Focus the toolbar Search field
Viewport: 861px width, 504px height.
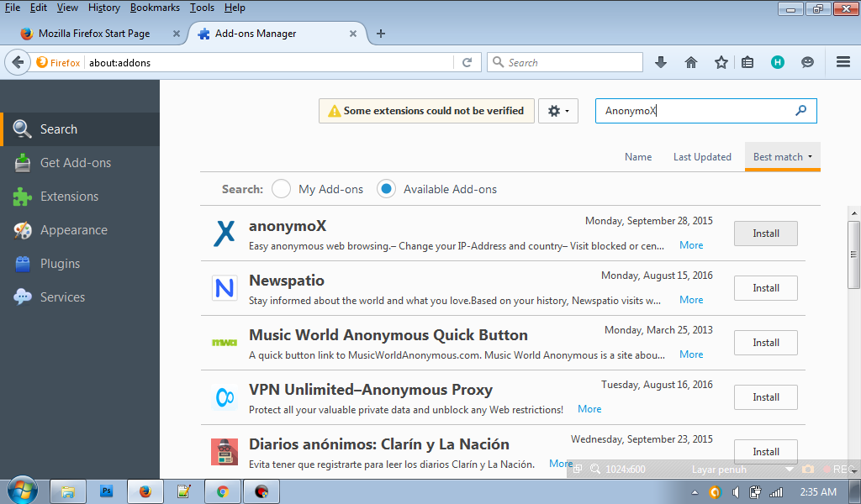(x=564, y=62)
